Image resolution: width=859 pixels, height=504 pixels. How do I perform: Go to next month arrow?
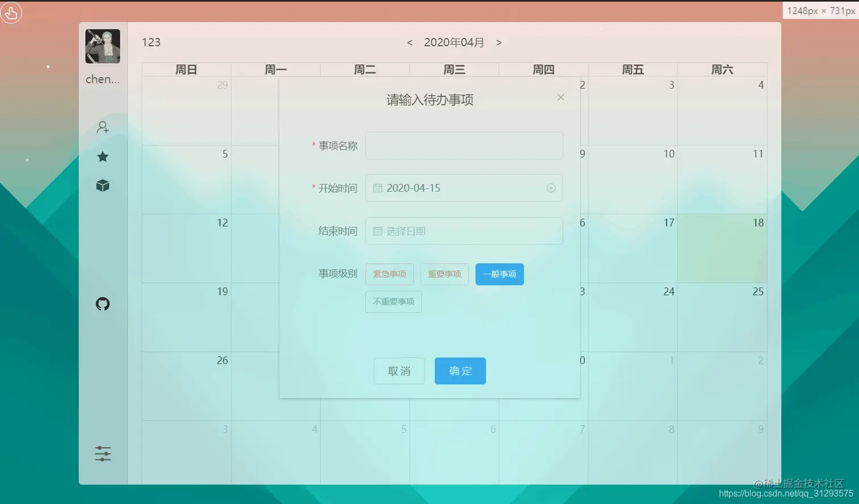pos(499,43)
